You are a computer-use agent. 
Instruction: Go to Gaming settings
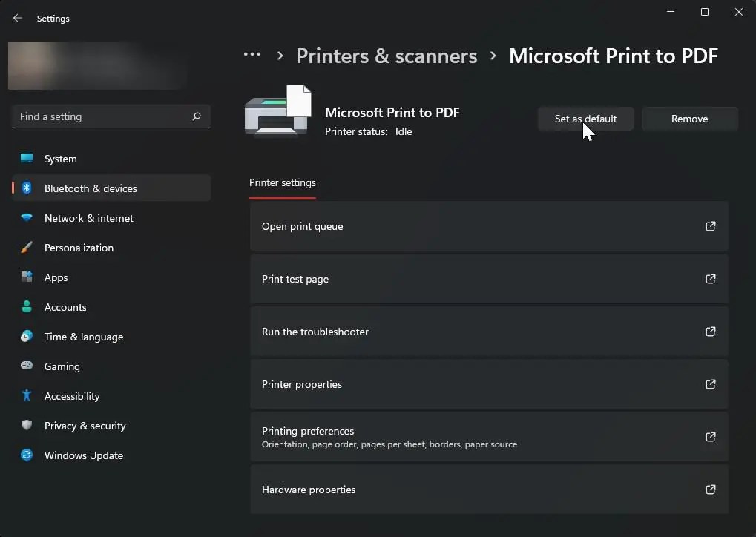click(111, 366)
